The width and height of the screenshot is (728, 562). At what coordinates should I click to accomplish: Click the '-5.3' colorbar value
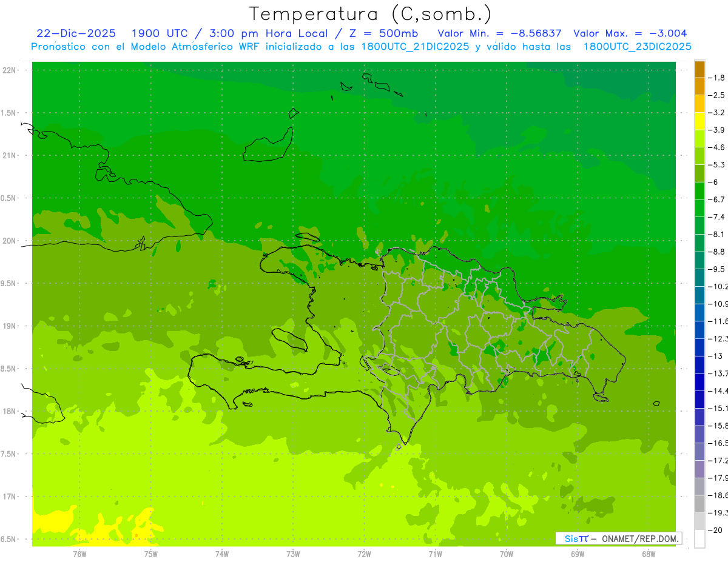[716, 165]
